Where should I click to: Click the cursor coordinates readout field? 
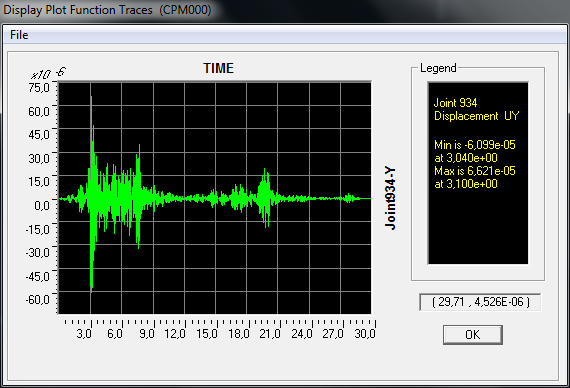click(480, 302)
